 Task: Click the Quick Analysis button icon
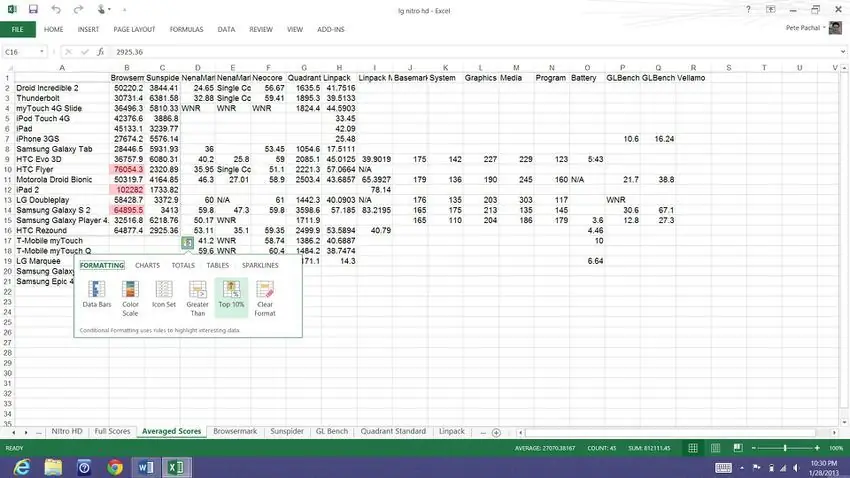[x=188, y=242]
